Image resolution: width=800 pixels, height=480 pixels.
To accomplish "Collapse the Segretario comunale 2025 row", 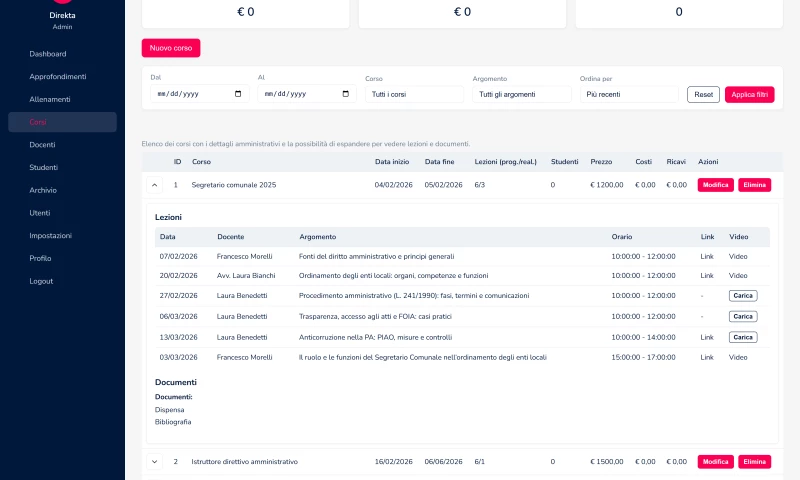I will pyautogui.click(x=155, y=185).
